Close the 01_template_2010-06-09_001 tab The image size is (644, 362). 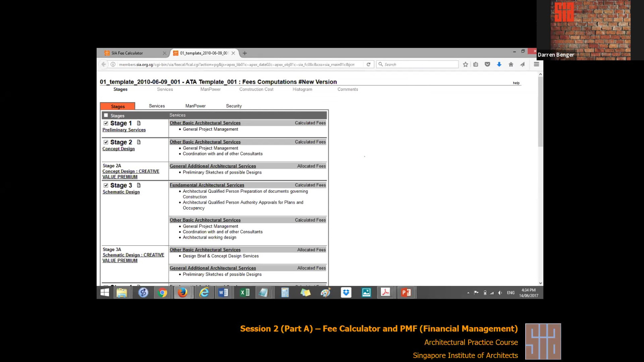pos(233,53)
